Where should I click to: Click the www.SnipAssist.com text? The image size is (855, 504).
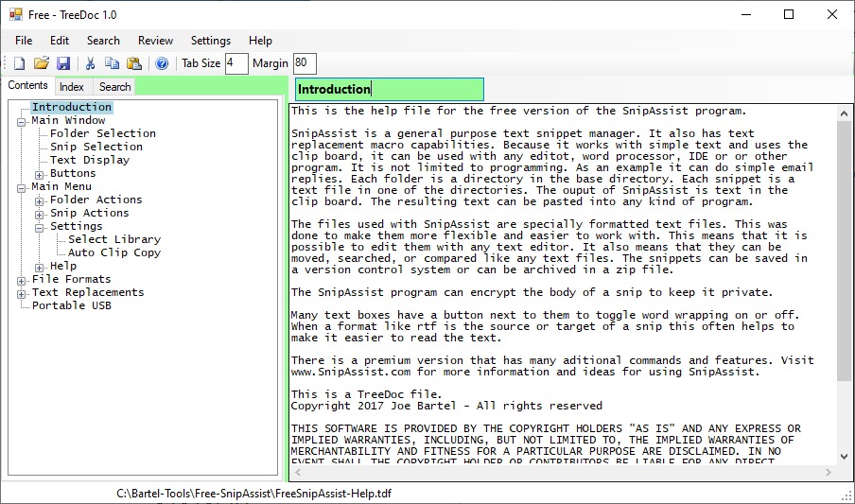(351, 372)
